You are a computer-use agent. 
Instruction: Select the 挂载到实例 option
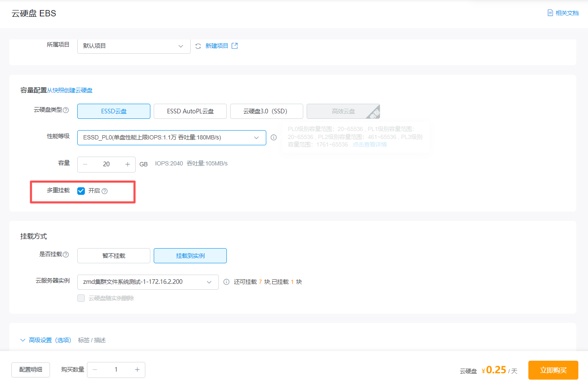point(190,256)
